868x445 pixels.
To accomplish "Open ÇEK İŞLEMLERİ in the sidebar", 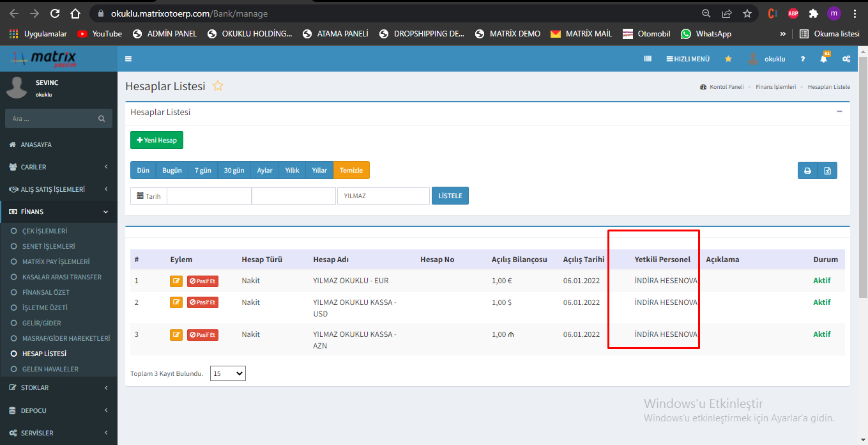I will click(45, 231).
